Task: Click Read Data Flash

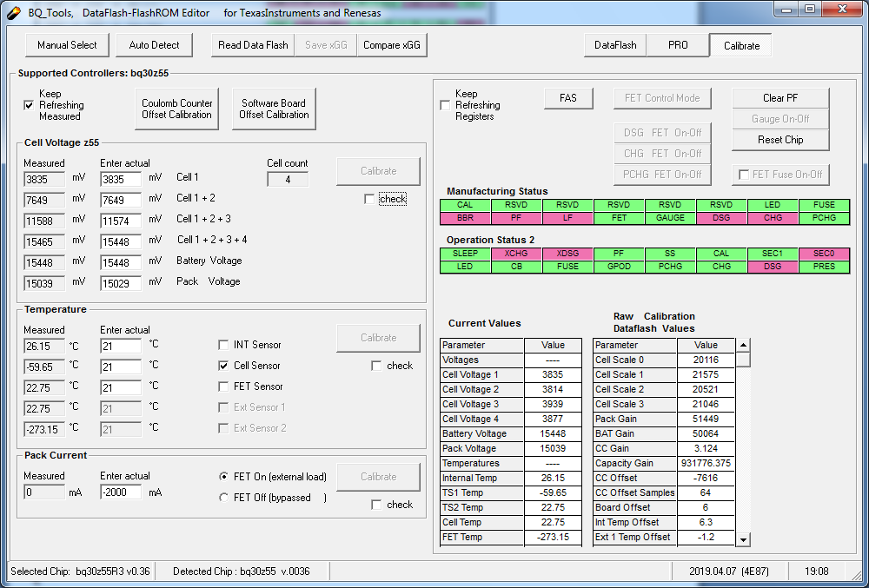Action: tap(253, 45)
